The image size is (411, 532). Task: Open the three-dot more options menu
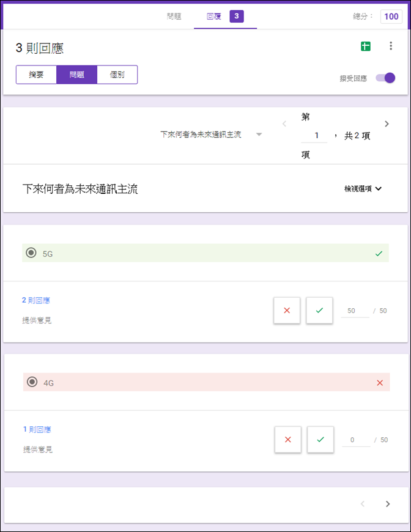[391, 46]
